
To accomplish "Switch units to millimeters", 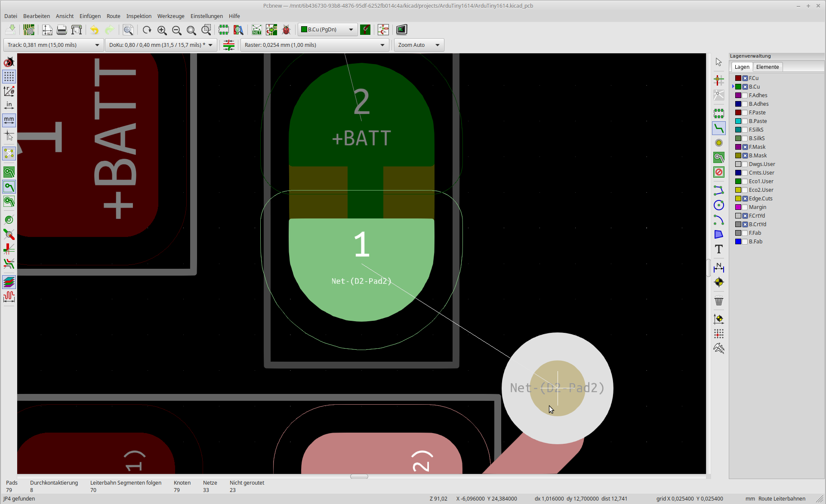I will [9, 120].
